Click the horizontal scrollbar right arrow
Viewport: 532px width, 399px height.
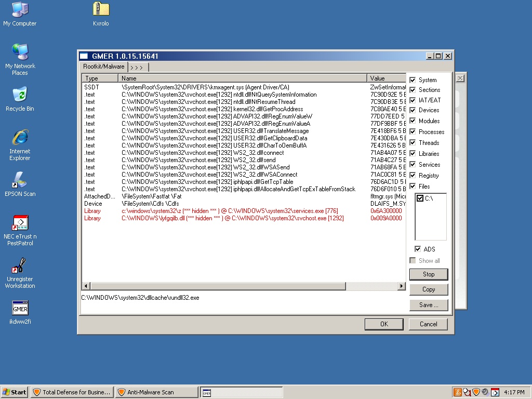401,286
